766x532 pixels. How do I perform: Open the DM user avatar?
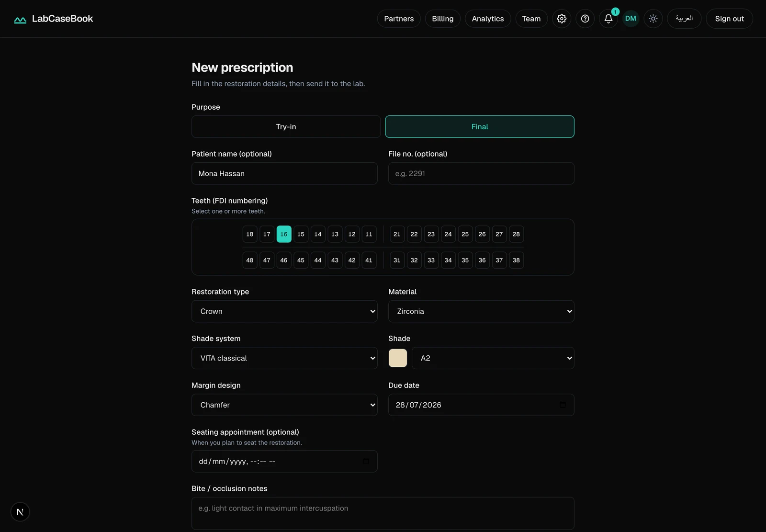(631, 19)
